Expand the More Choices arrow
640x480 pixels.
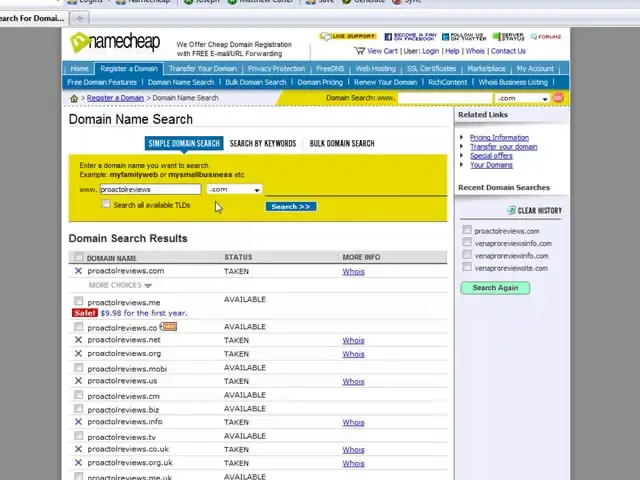tap(148, 286)
